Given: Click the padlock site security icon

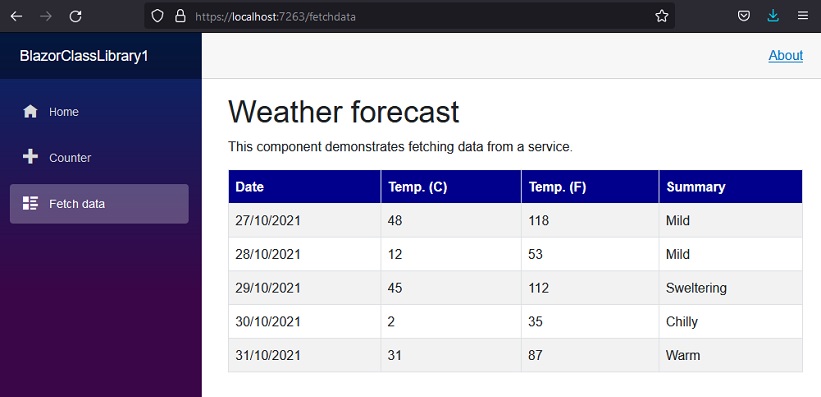Looking at the screenshot, I should point(180,16).
